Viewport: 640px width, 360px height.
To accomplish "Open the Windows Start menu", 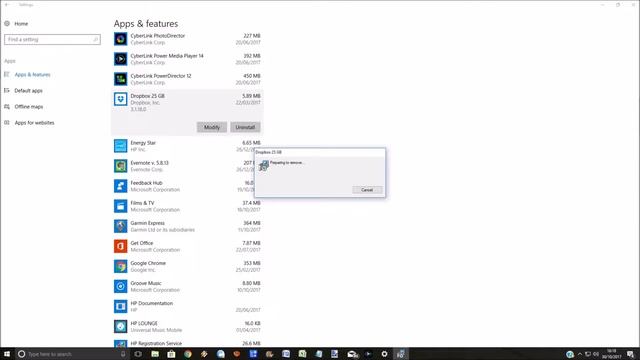I will pos(7,354).
